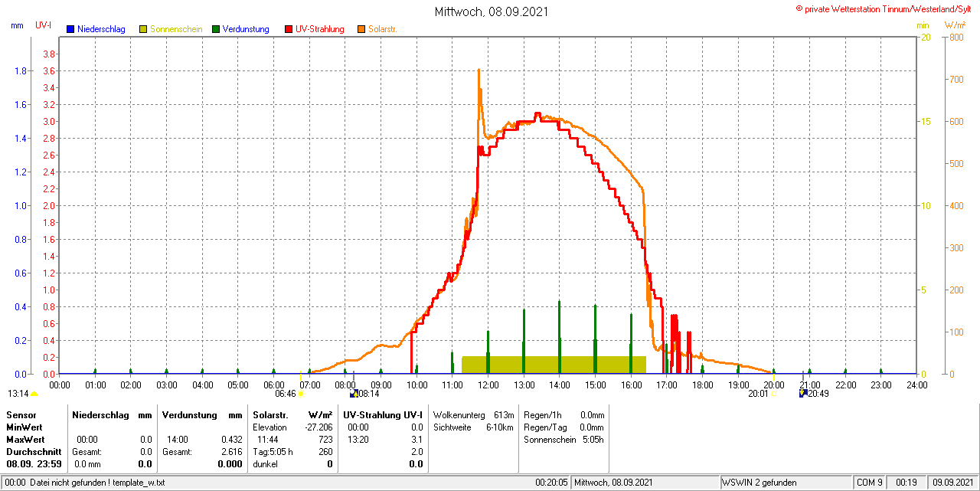
Task: Click the Sonnenschein 5:05h value
Action: 593,440
